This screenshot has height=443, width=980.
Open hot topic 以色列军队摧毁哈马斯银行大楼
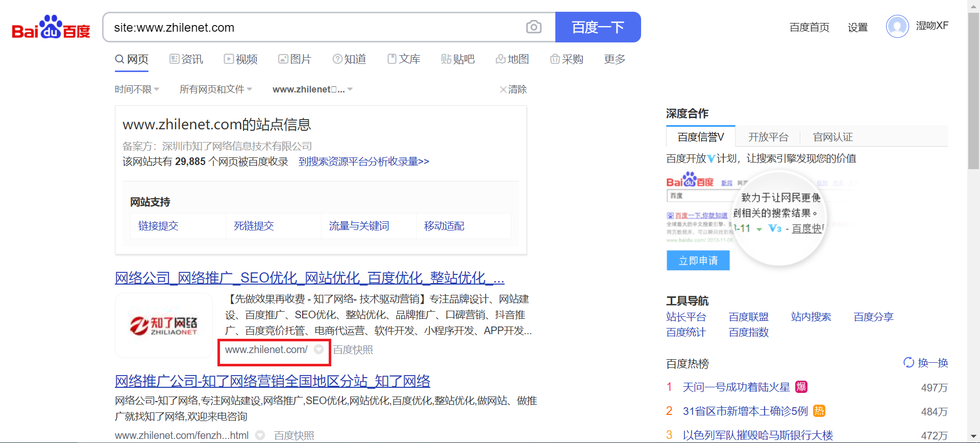758,435
